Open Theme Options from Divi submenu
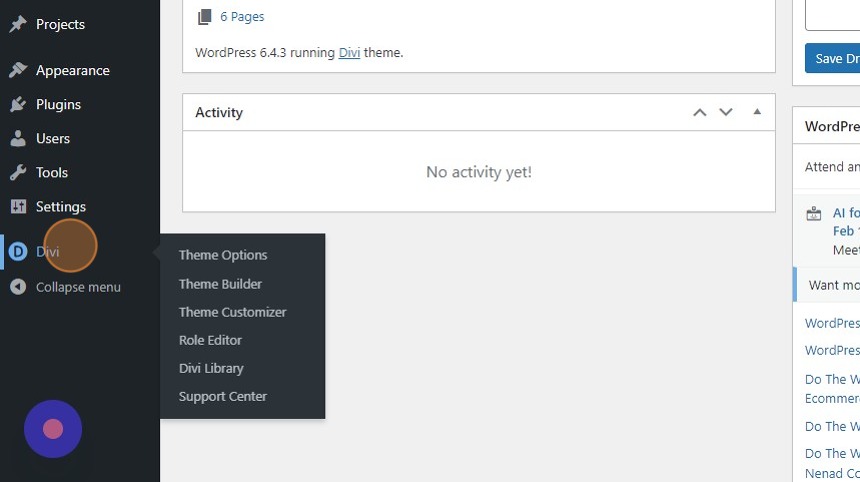860x482 pixels. (223, 255)
